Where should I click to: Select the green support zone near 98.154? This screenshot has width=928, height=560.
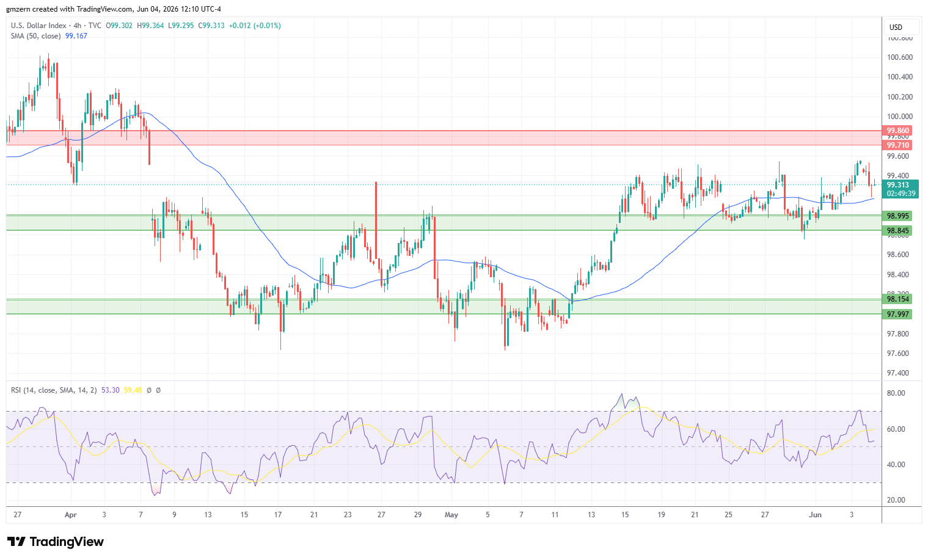pos(444,307)
